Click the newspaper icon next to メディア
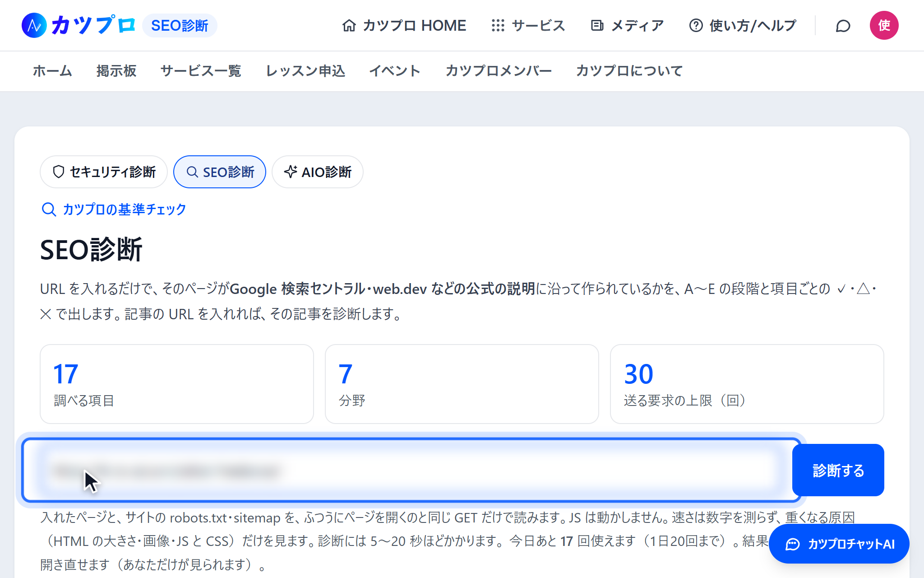The width and height of the screenshot is (924, 578). (x=597, y=25)
